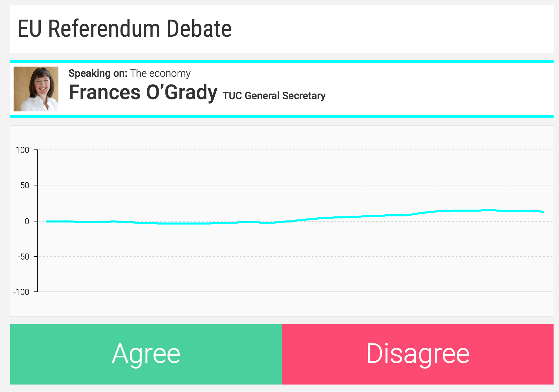Click the 100 label on chart axis
Image resolution: width=559 pixels, height=392 pixels.
(x=22, y=150)
